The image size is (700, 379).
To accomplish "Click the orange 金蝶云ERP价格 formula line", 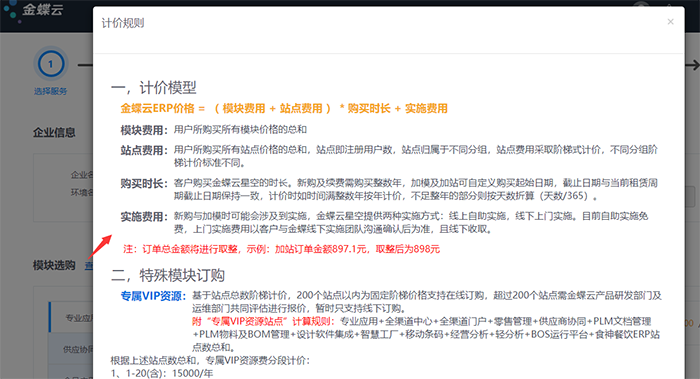I will tap(284, 108).
